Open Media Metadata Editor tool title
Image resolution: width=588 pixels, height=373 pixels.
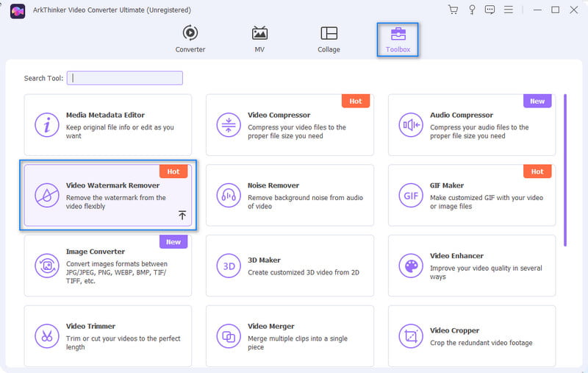pos(105,115)
